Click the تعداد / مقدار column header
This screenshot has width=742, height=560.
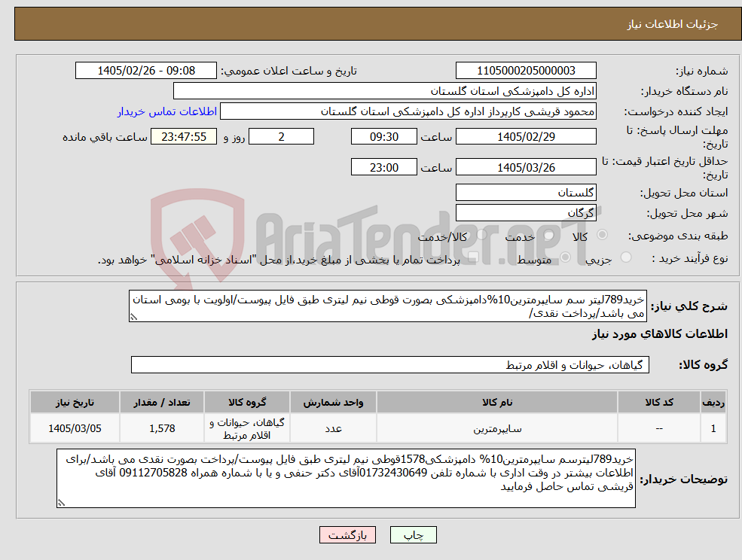click(x=162, y=402)
